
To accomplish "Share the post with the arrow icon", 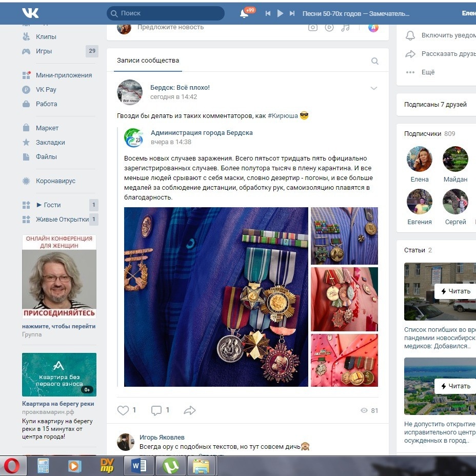I will 190,410.
